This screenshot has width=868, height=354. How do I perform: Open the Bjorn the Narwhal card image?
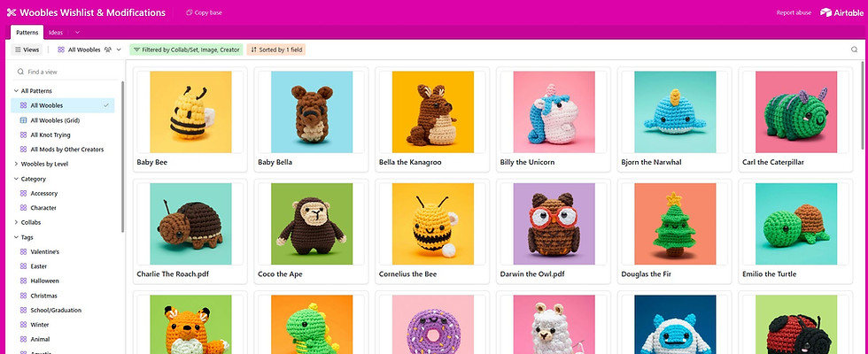click(675, 112)
